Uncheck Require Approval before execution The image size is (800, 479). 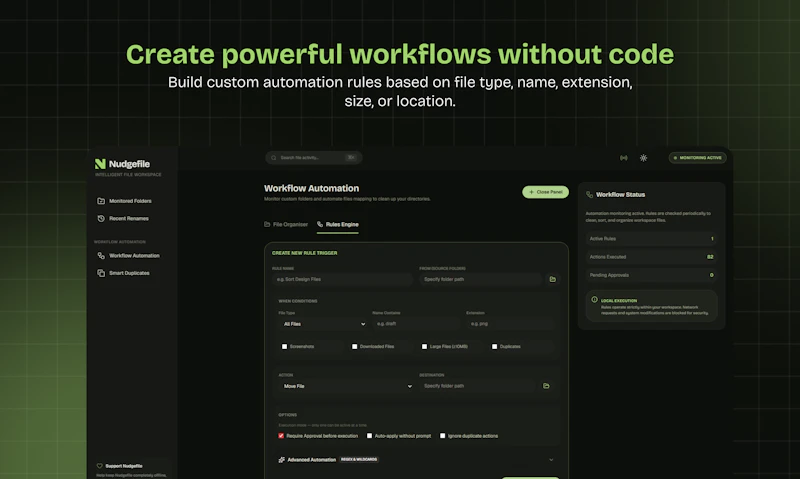[281, 436]
